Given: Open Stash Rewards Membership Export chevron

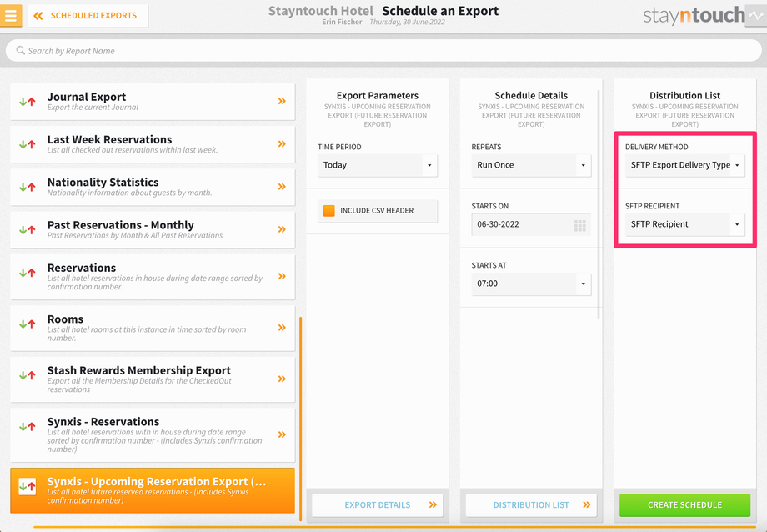Looking at the screenshot, I should (x=283, y=379).
